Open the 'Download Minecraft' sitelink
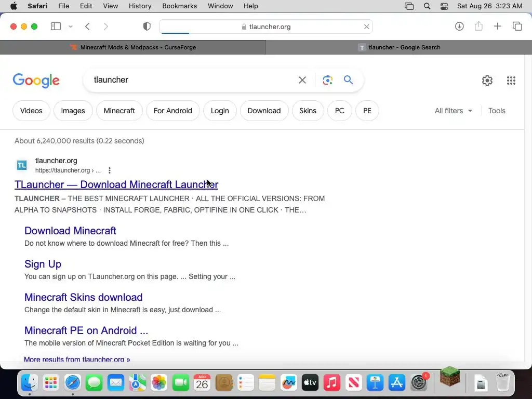 point(70,231)
